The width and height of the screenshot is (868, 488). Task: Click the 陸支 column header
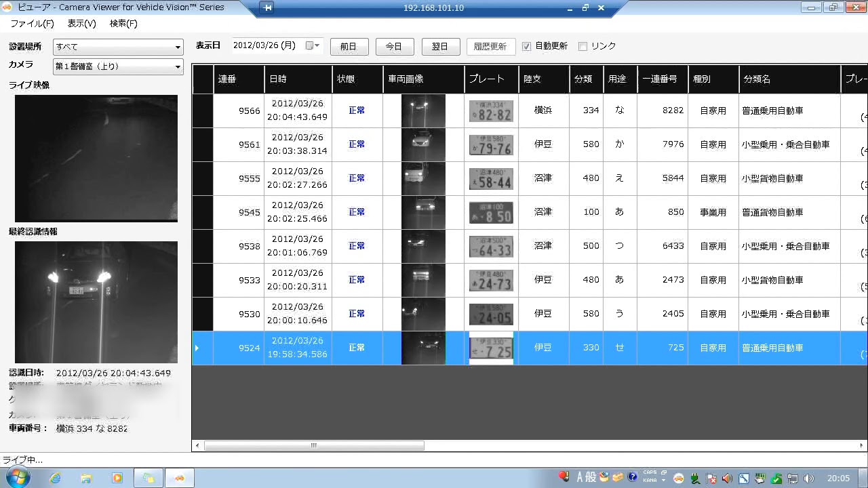(544, 79)
